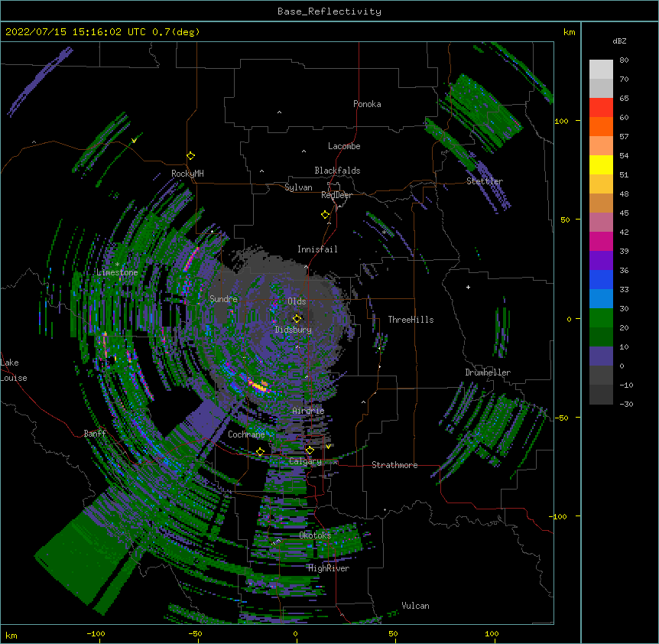Click the km unit label at the top right
The height and width of the screenshot is (644, 659).
coord(569,32)
